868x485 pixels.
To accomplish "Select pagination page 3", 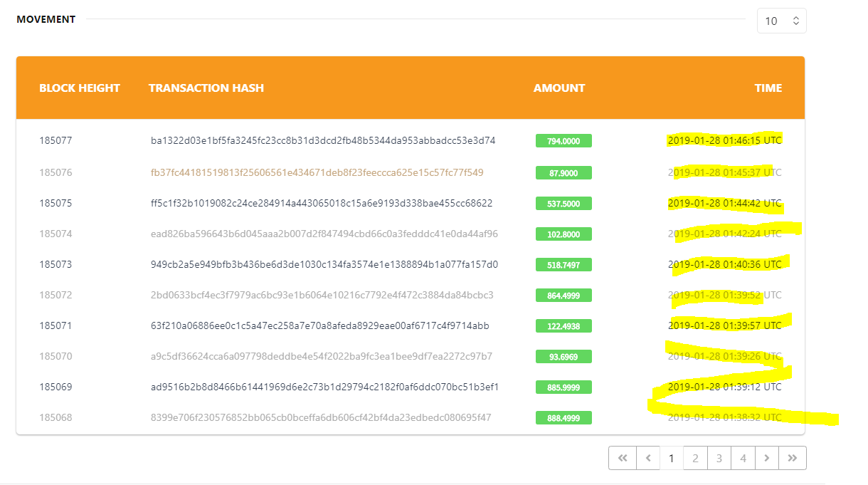I will (x=719, y=458).
